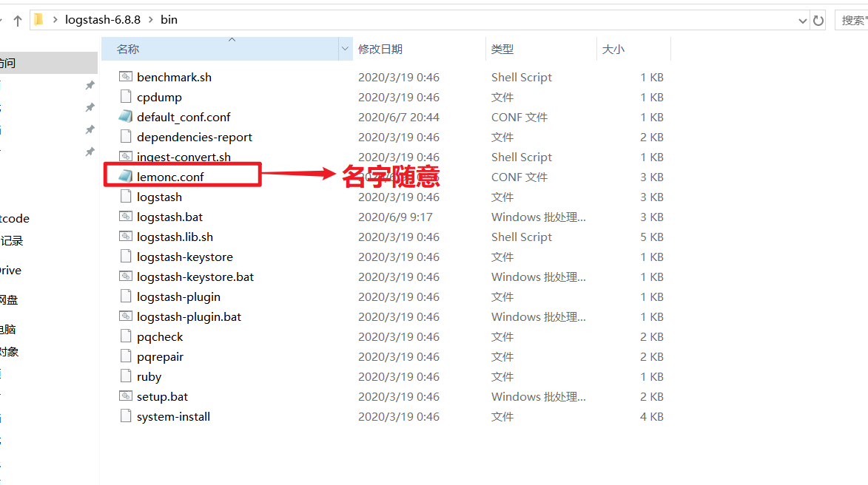This screenshot has width=868, height=485.
Task: Select the logstash.bat file name
Action: point(169,217)
